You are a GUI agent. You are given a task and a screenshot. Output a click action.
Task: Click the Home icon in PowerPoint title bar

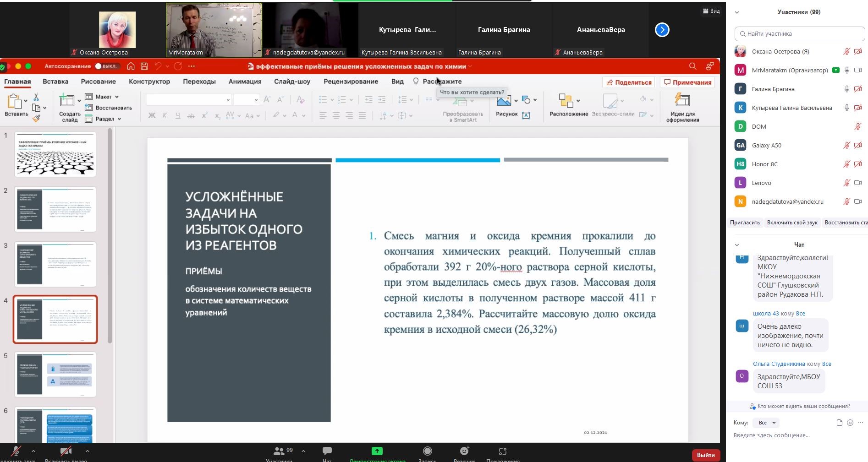[131, 66]
